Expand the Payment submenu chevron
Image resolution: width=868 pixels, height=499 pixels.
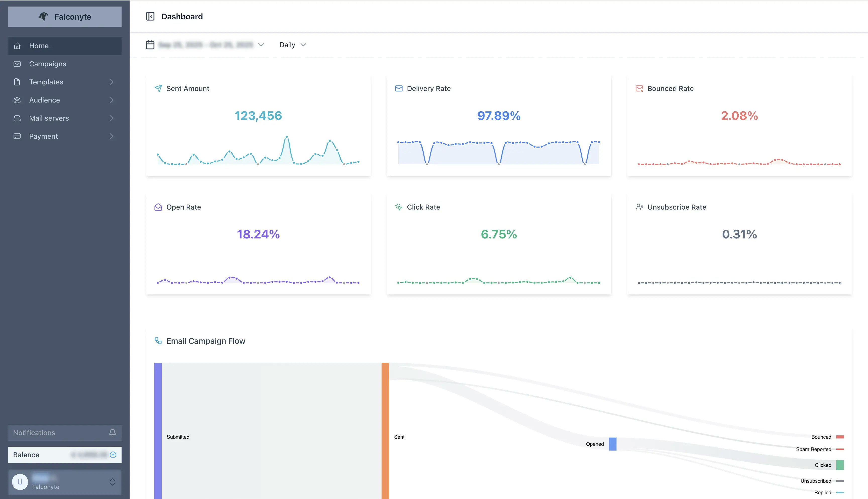tap(111, 136)
